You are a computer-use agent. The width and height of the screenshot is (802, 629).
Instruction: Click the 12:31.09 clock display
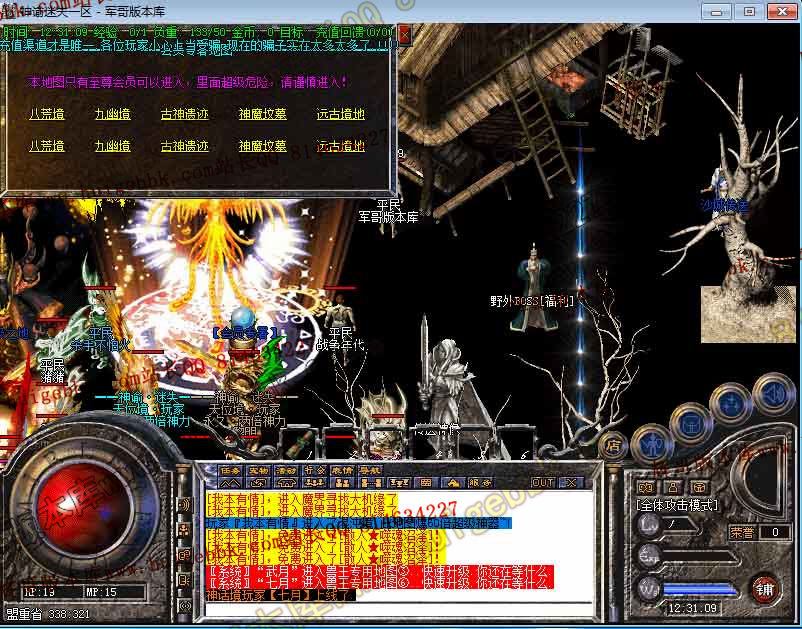click(693, 608)
